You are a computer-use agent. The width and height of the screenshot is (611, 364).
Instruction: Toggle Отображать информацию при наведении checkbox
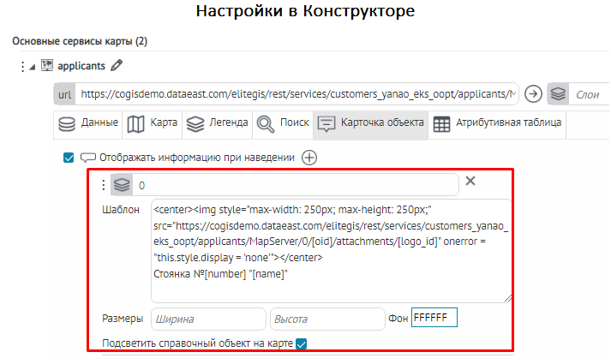[x=69, y=158]
